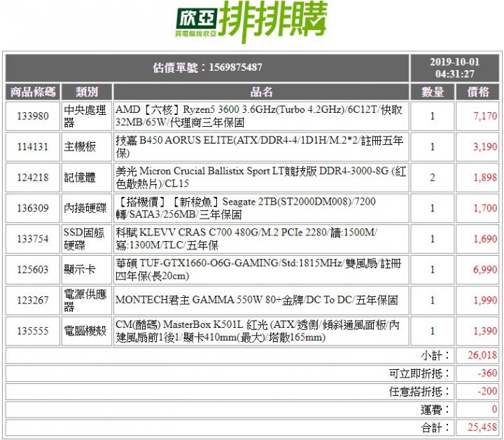Select product code 133754
The height and width of the screenshot is (440, 504).
click(x=33, y=239)
